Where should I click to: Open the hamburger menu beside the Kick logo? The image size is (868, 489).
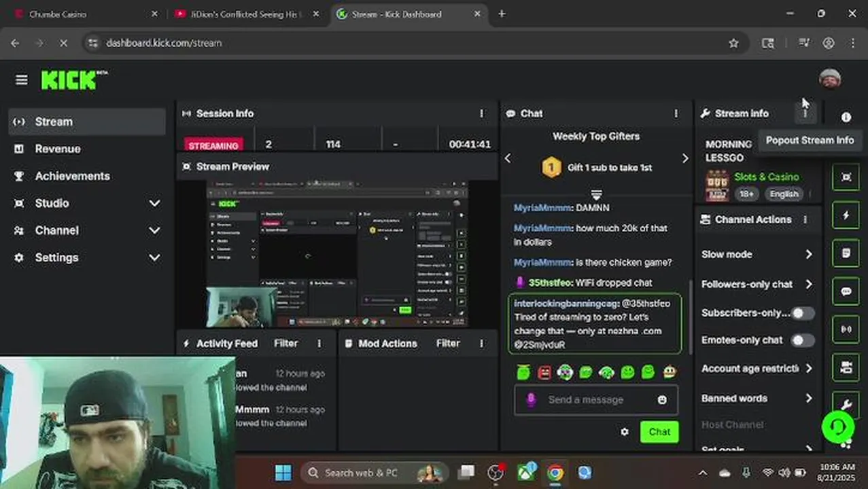21,80
